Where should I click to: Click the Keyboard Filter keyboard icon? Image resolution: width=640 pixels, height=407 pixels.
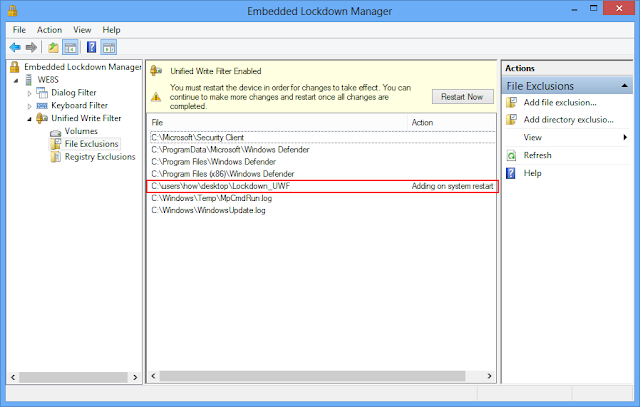(x=42, y=106)
